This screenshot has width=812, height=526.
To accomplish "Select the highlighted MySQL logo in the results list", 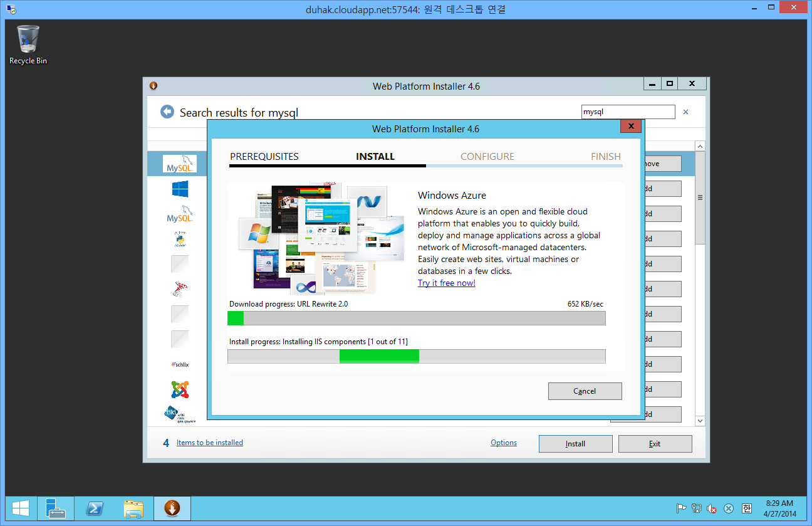I will (179, 164).
